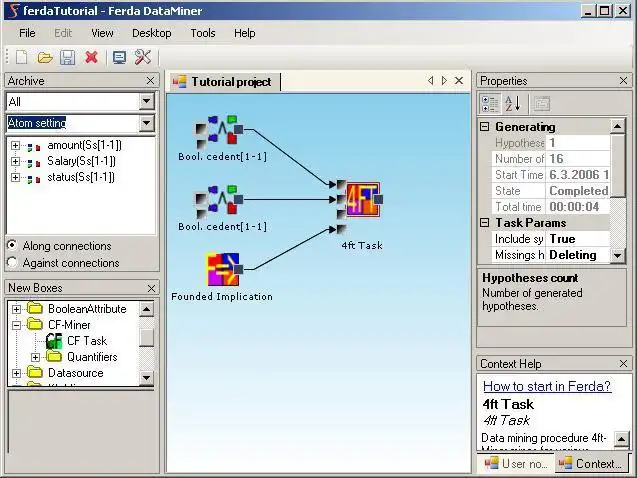Switch to the User notes tab
Image resolution: width=637 pixels, height=478 pixels.
tap(516, 464)
